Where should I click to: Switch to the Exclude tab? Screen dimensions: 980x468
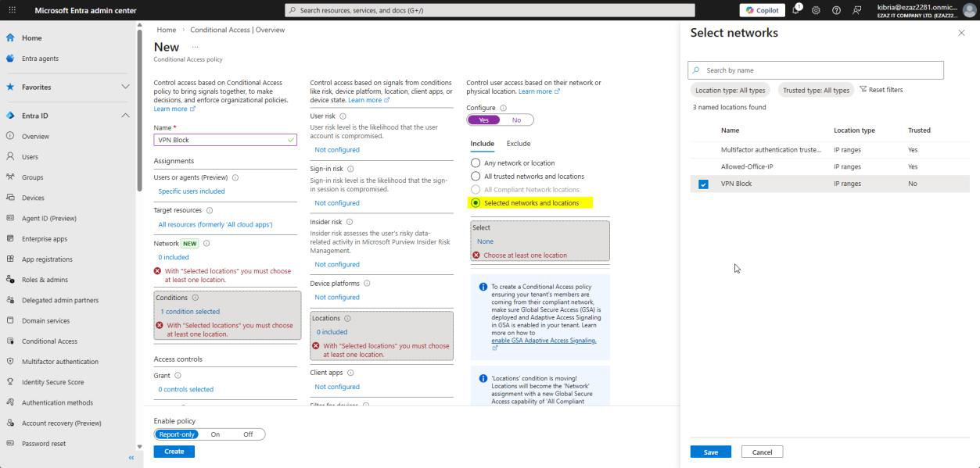(x=519, y=144)
